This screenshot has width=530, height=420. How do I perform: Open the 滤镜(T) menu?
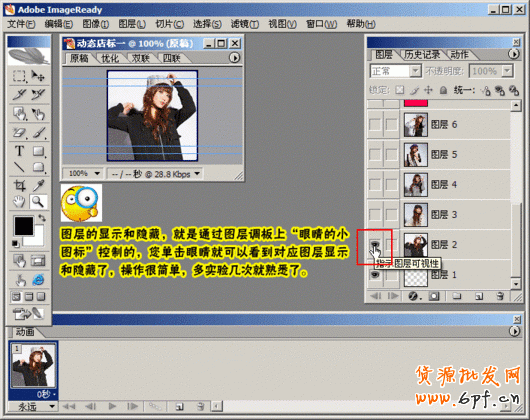(245, 24)
